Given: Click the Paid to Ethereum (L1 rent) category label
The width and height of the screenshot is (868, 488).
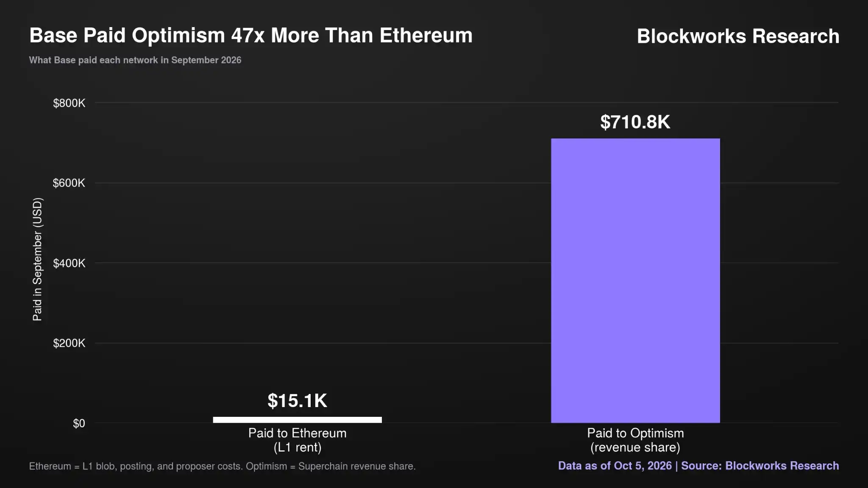Looking at the screenshot, I should pos(297,440).
